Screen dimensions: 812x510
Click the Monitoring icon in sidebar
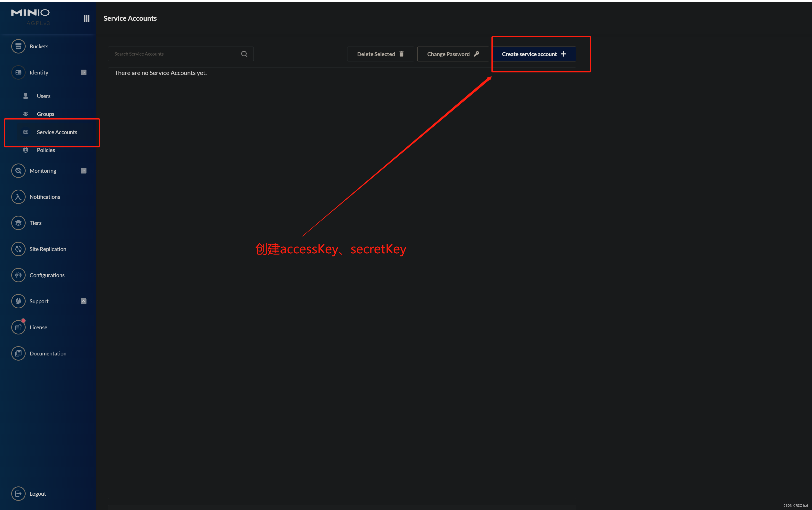[19, 170]
